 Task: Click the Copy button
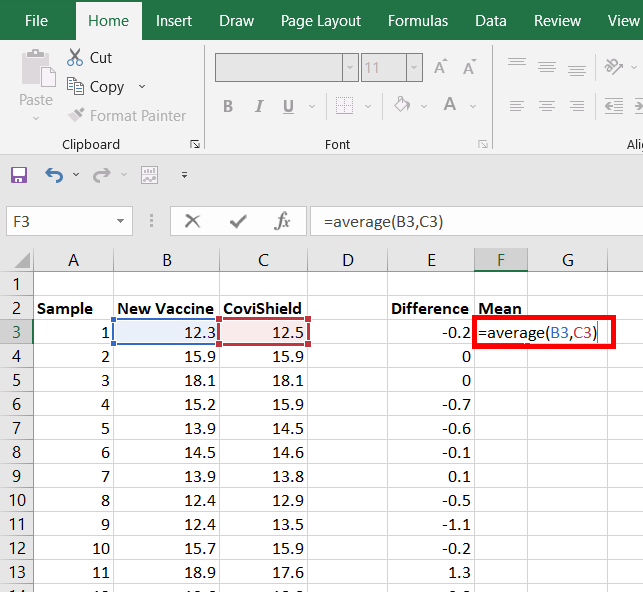pos(95,87)
